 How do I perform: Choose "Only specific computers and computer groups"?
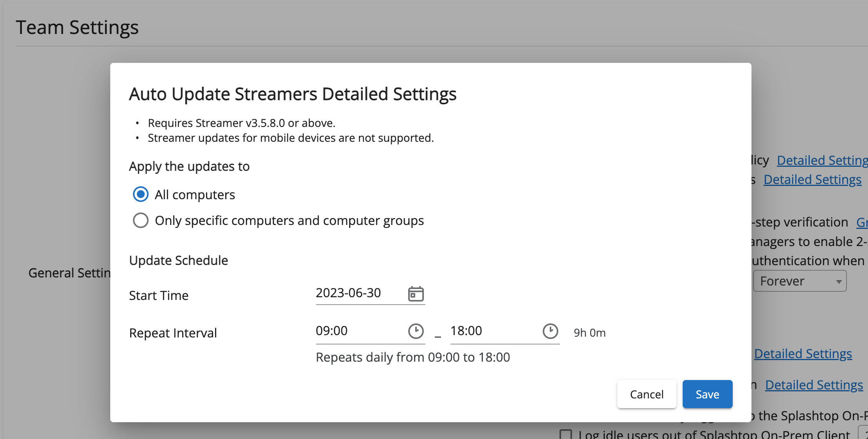[140, 220]
